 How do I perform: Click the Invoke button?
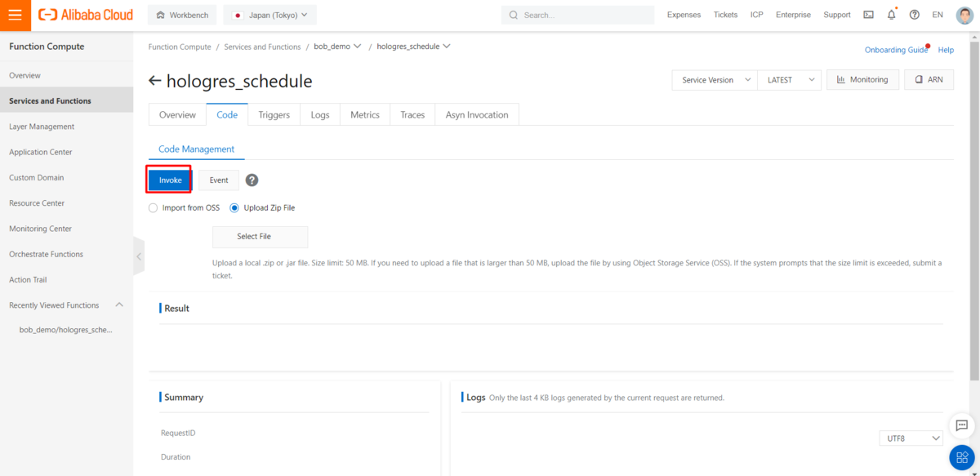tap(170, 180)
